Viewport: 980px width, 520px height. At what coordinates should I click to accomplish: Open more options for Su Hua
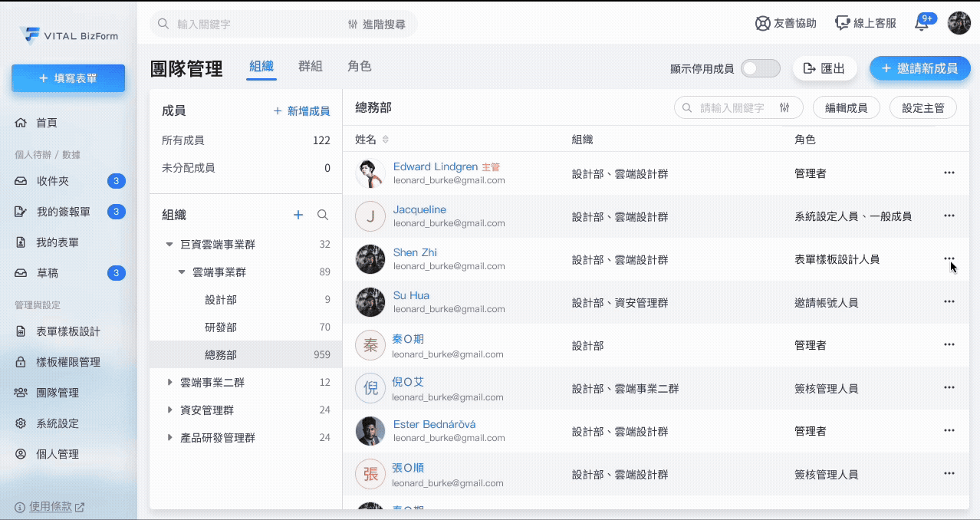pyautogui.click(x=949, y=301)
